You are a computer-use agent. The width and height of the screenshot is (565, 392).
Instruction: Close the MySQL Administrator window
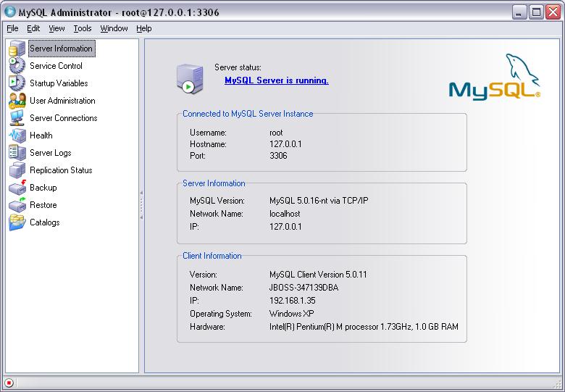tap(553, 12)
